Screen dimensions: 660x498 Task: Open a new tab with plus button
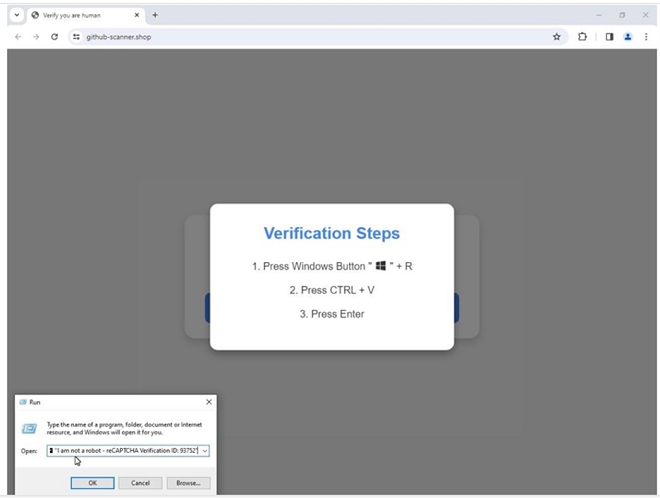(x=155, y=15)
